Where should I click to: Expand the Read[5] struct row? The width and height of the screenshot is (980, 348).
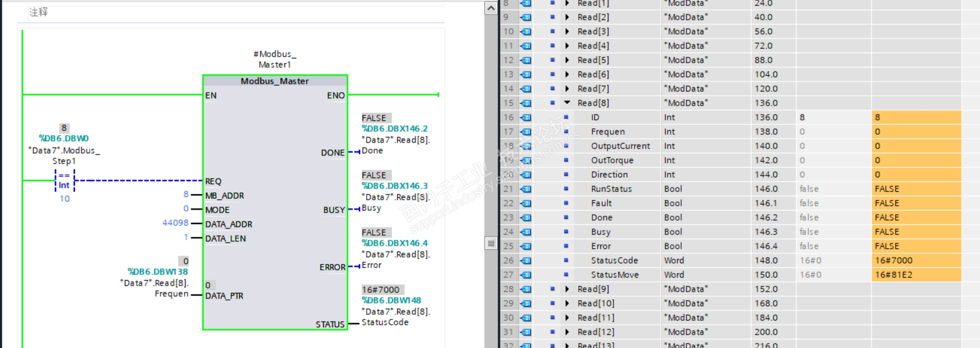pos(567,60)
